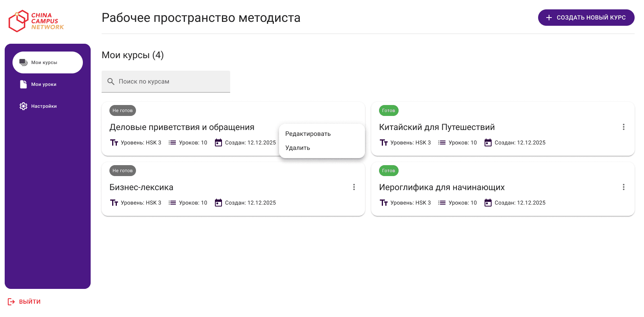Click the Не готов badge on Бизнес-лексика
The image size is (644, 317).
(123, 171)
